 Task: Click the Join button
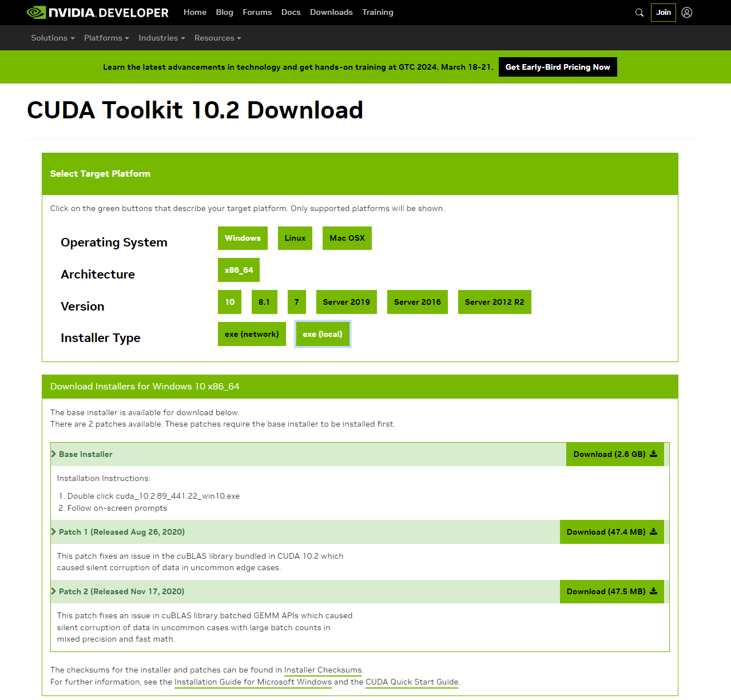[664, 13]
